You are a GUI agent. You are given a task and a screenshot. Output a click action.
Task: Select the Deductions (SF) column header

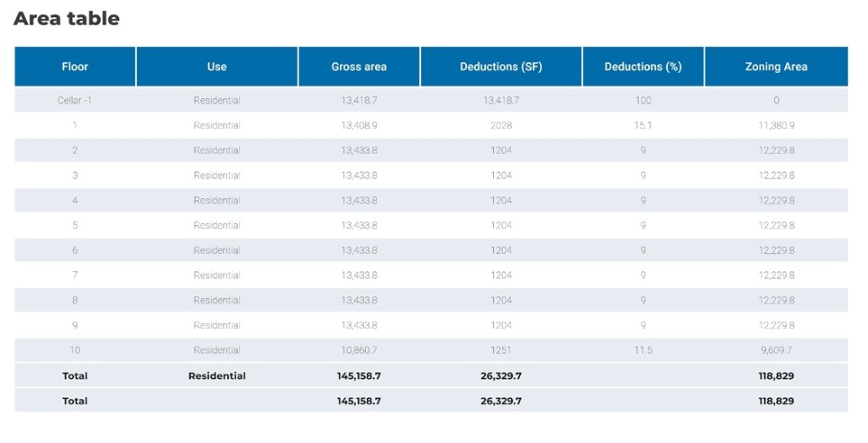pos(500,67)
